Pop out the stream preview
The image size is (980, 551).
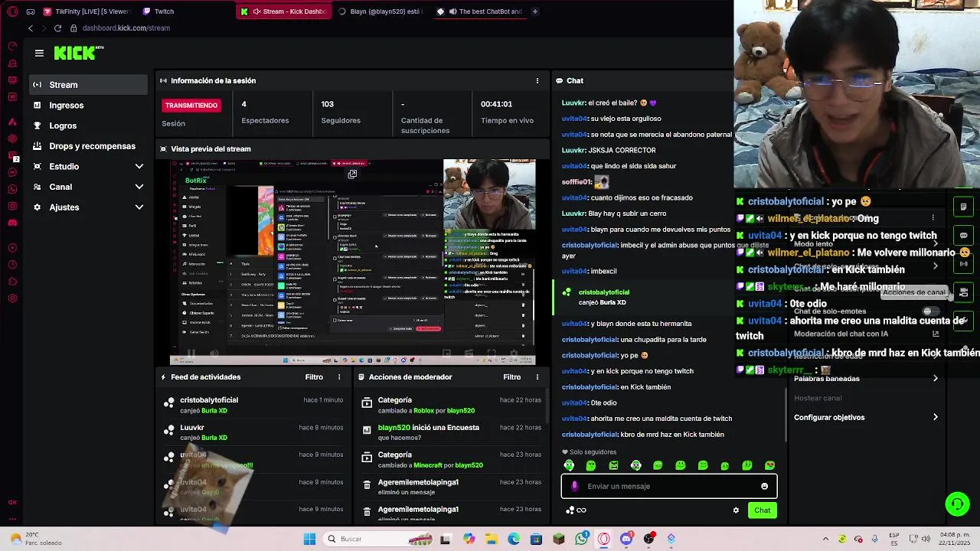352,174
